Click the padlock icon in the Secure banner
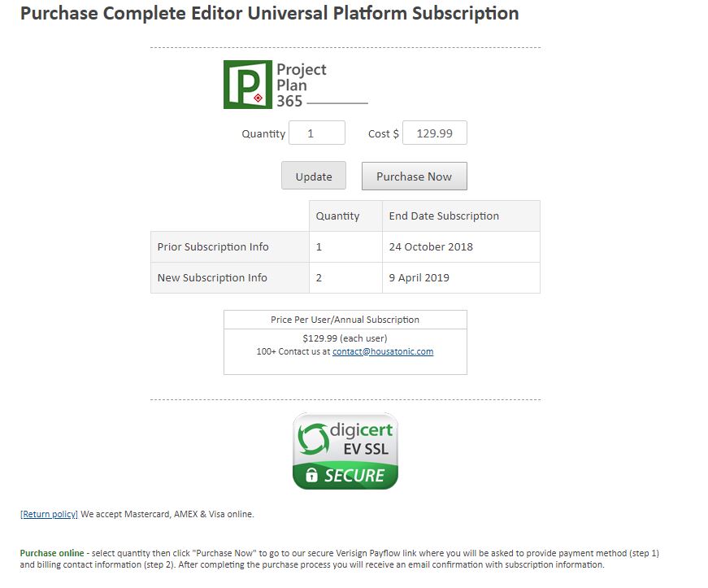Viewport: 708px width, 588px height. 311,475
